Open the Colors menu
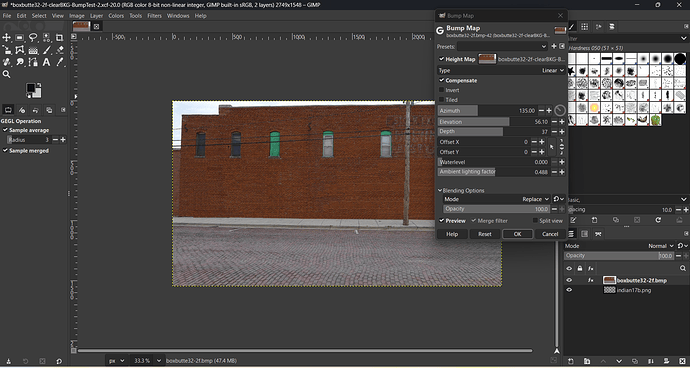Image resolution: width=690 pixels, height=368 pixels. click(116, 16)
